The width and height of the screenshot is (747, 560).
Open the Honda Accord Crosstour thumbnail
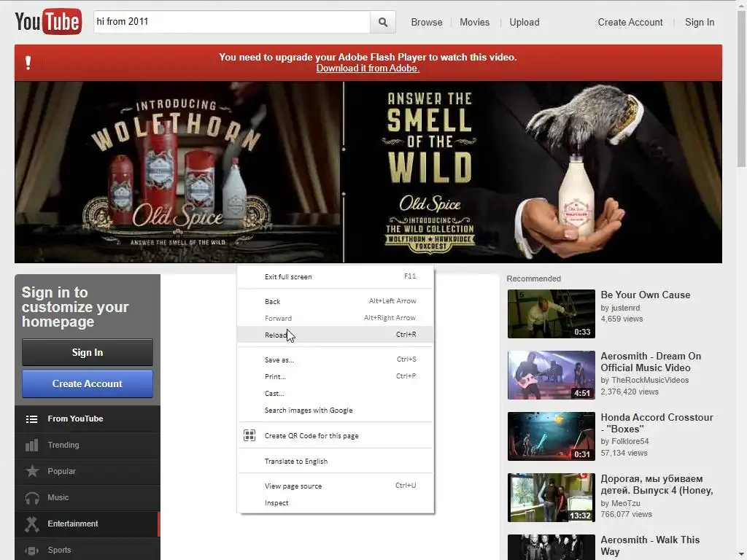click(x=551, y=436)
